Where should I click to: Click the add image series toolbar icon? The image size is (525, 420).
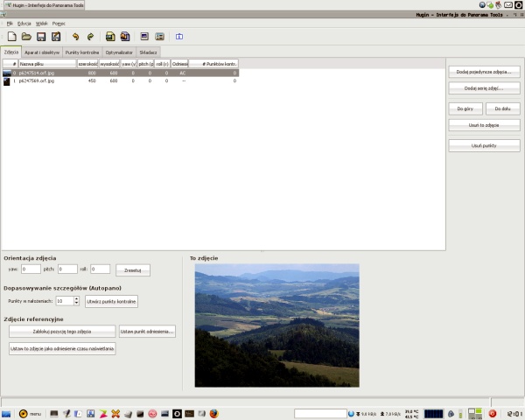[125, 37]
